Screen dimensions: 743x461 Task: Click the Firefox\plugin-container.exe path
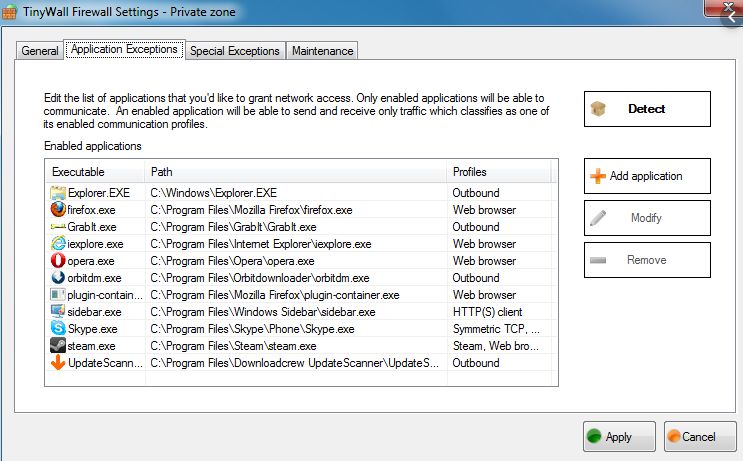click(275, 295)
